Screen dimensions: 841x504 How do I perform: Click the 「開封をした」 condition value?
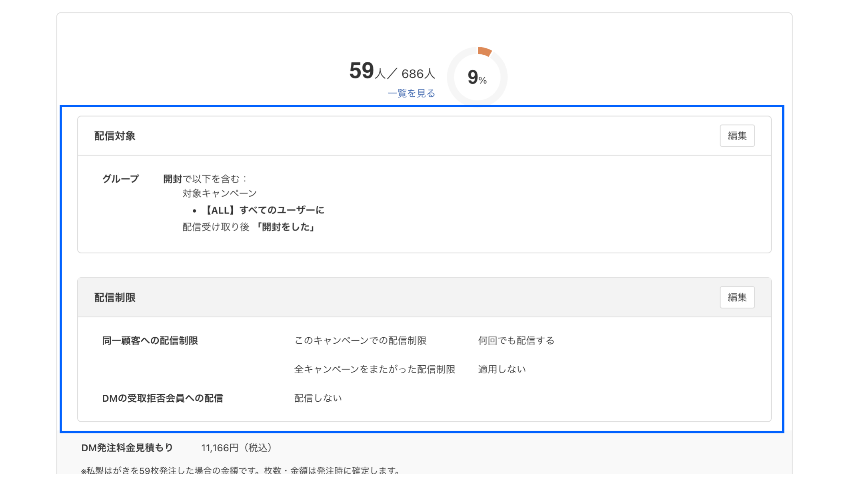287,227
